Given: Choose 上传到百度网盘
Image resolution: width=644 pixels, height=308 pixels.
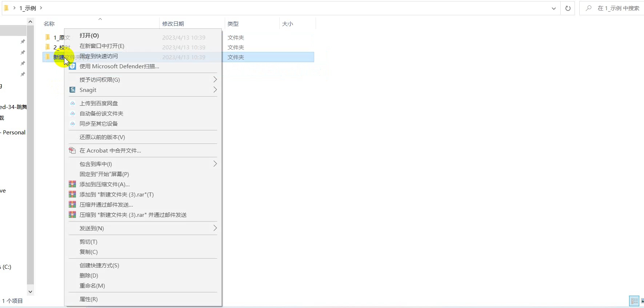Looking at the screenshot, I should (x=143, y=104).
